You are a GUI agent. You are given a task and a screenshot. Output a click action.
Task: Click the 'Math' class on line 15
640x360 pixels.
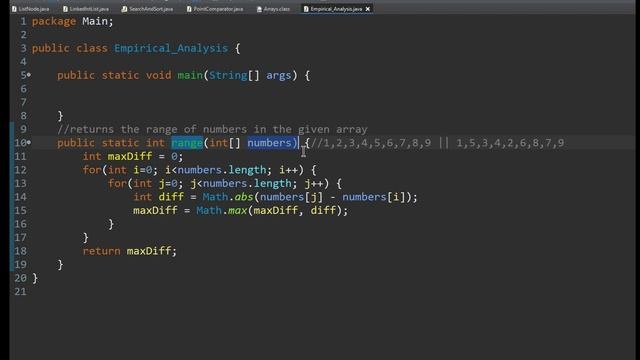pyautogui.click(x=209, y=210)
